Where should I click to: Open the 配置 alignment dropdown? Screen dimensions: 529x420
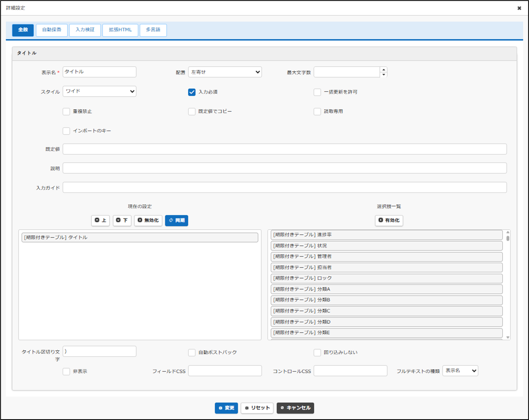pos(225,72)
